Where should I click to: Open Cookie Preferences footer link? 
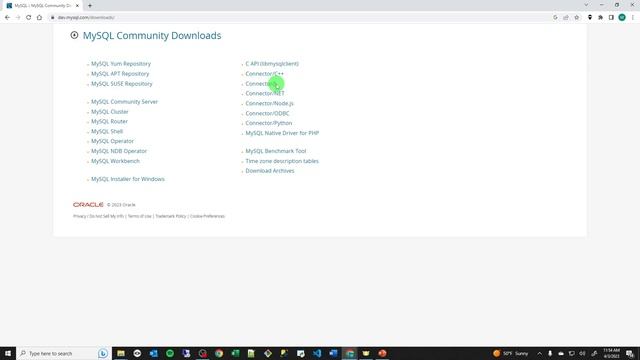coord(207,216)
